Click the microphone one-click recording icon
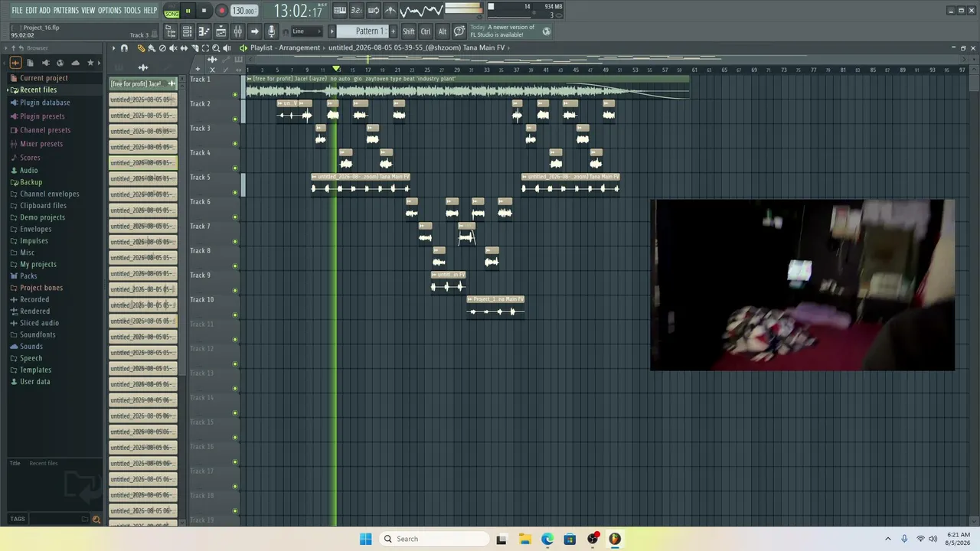The image size is (980, 551). 271,31
